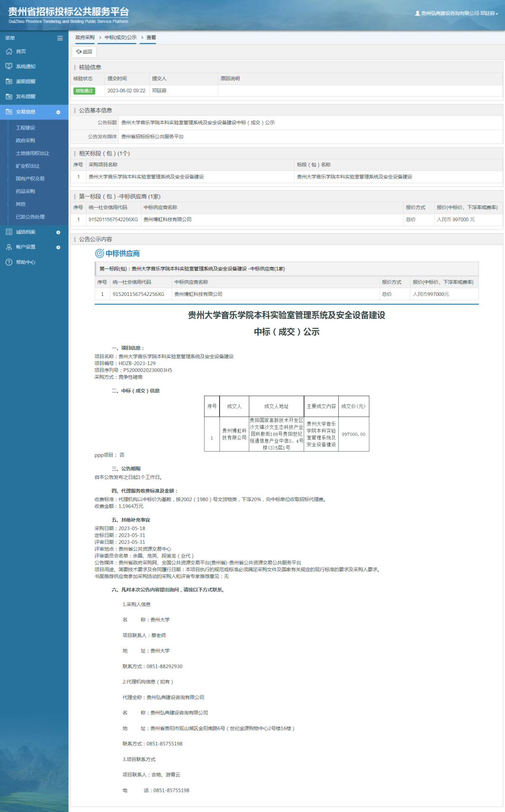Click the 公告发布媒体 value 贵州省招标投标公共服务平台
The width and height of the screenshot is (505, 812).
pos(152,137)
